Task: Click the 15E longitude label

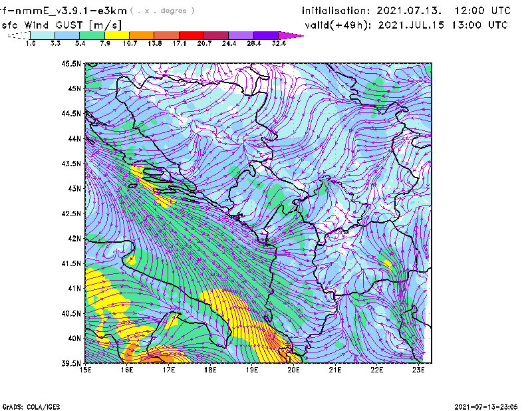Action: [x=85, y=370]
